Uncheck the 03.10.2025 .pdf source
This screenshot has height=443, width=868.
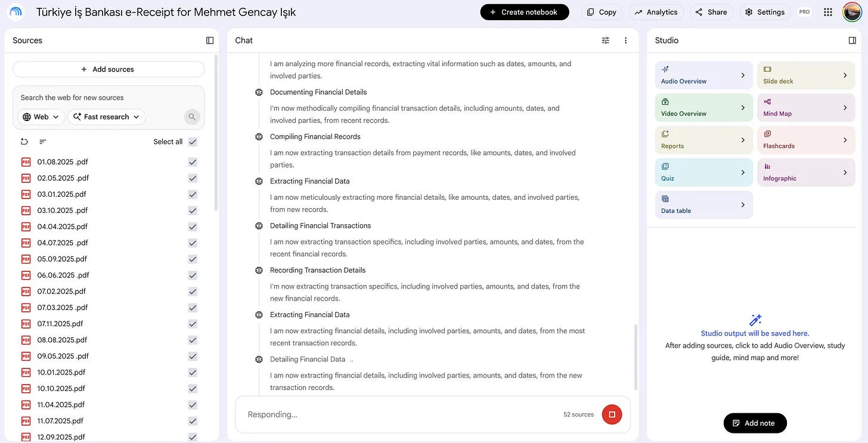pos(193,210)
